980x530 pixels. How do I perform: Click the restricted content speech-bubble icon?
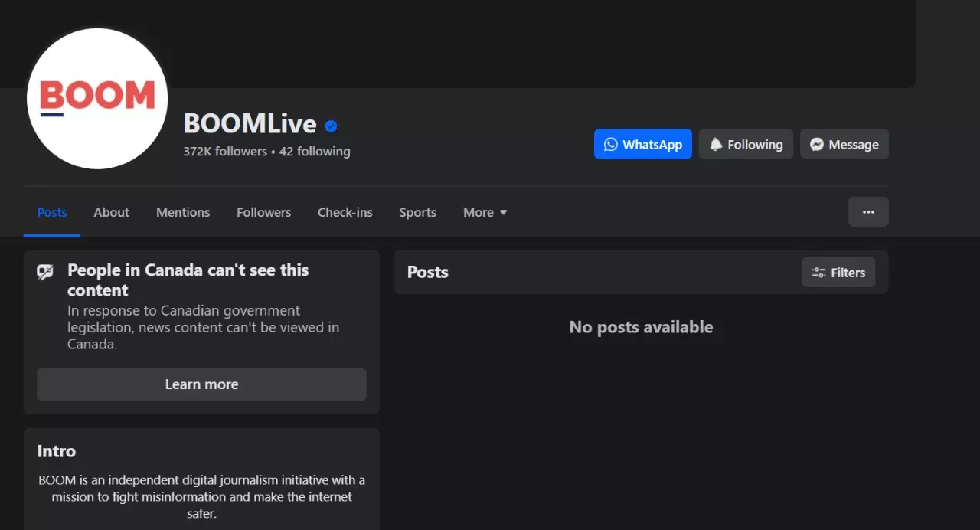45,272
